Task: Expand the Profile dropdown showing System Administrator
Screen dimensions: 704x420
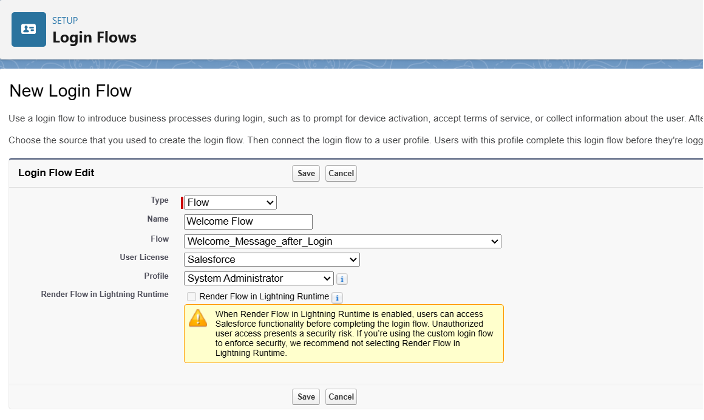Action: click(258, 279)
